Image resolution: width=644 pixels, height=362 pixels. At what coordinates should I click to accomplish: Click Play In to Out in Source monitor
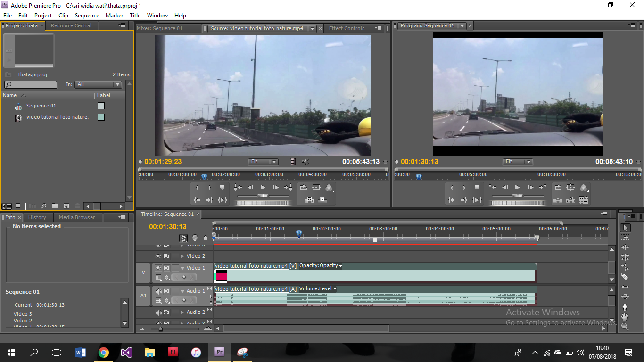(222, 200)
